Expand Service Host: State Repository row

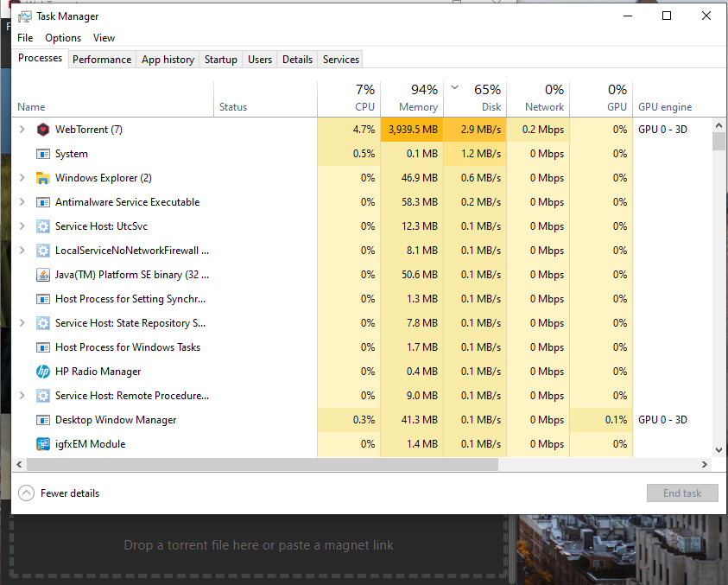click(x=22, y=323)
